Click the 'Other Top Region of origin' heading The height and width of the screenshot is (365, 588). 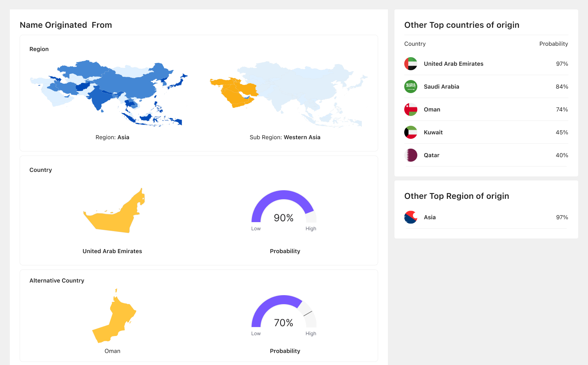457,196
